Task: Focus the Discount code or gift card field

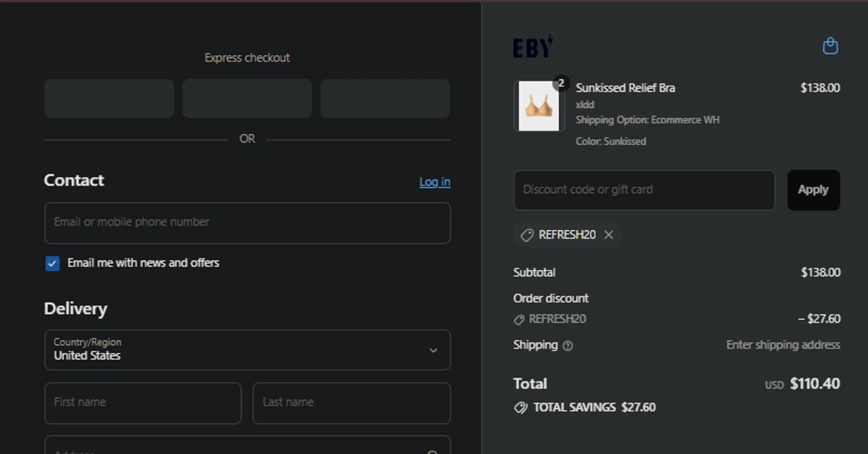Action: coord(644,190)
